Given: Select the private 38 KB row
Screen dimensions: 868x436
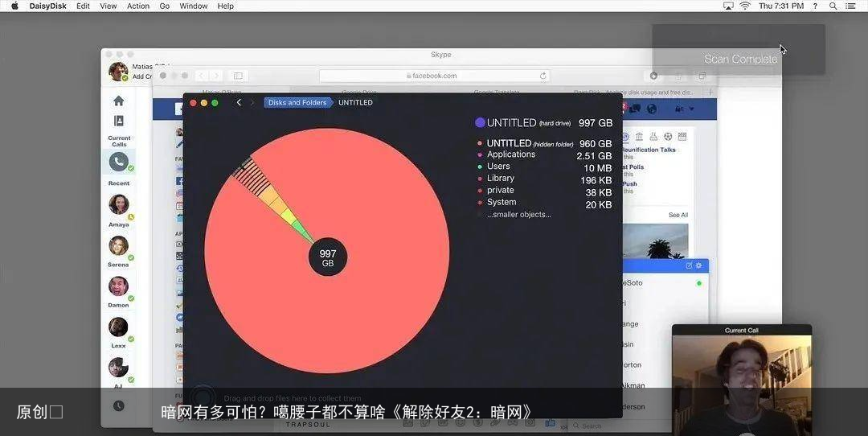Looking at the screenshot, I should (544, 191).
